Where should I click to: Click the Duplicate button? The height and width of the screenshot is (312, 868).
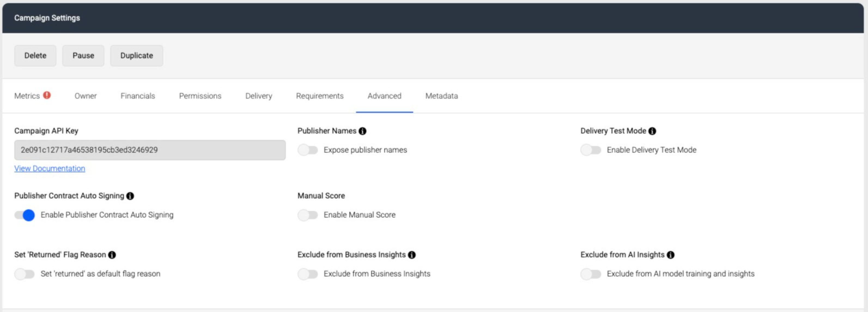click(x=136, y=56)
